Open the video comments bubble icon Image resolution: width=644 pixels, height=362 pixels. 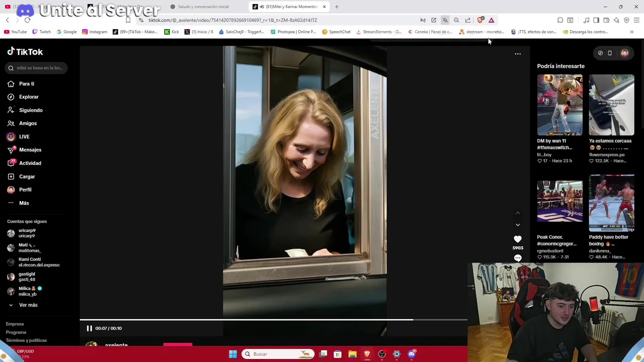coord(518,258)
